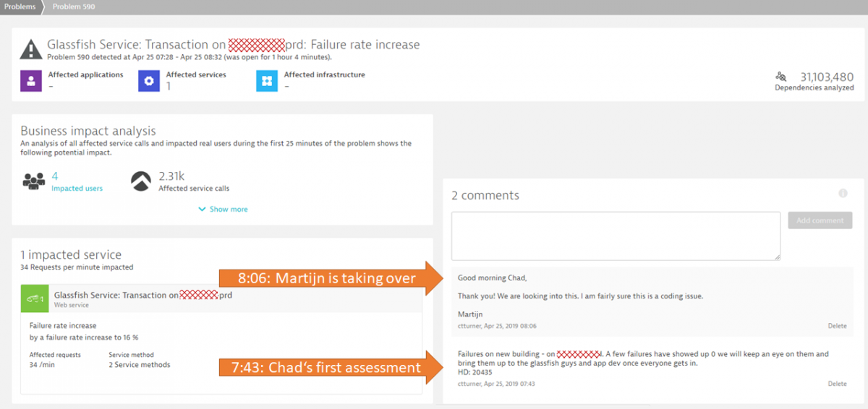Open the blue Affected services gear icon
The width and height of the screenshot is (868, 409).
(149, 80)
